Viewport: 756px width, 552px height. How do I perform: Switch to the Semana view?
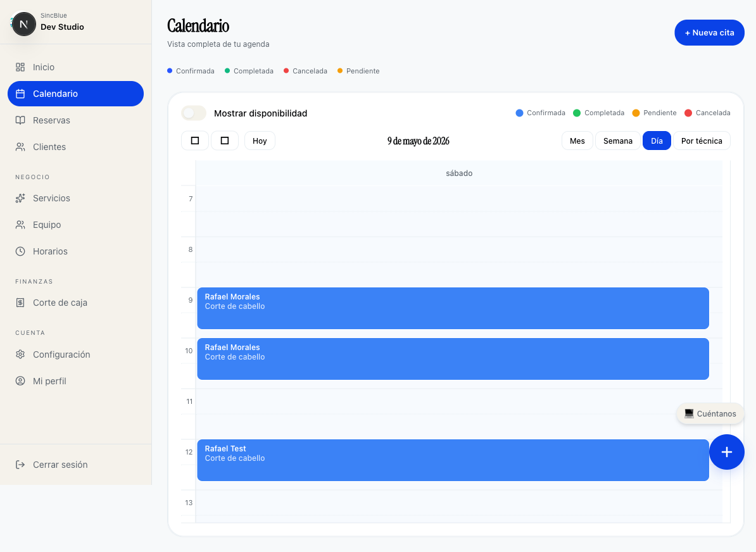coord(617,141)
